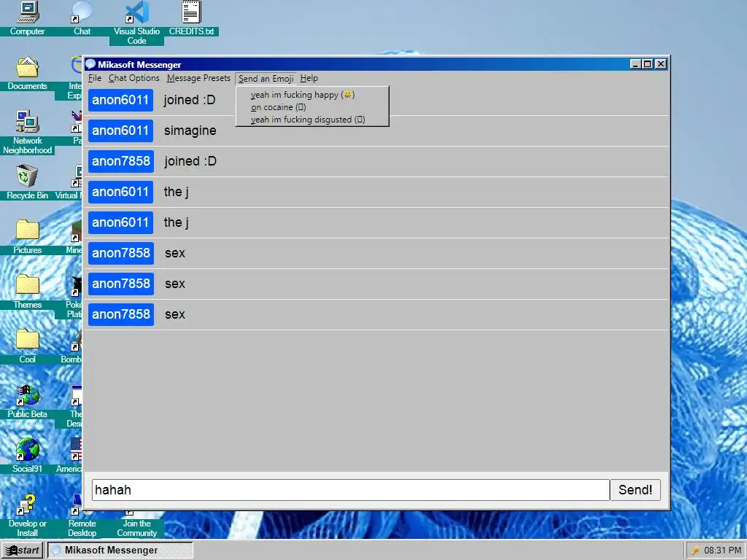Click the taskbar clock showing 08:31 PM
Image resolution: width=747 pixels, height=560 pixels.
[x=723, y=551]
